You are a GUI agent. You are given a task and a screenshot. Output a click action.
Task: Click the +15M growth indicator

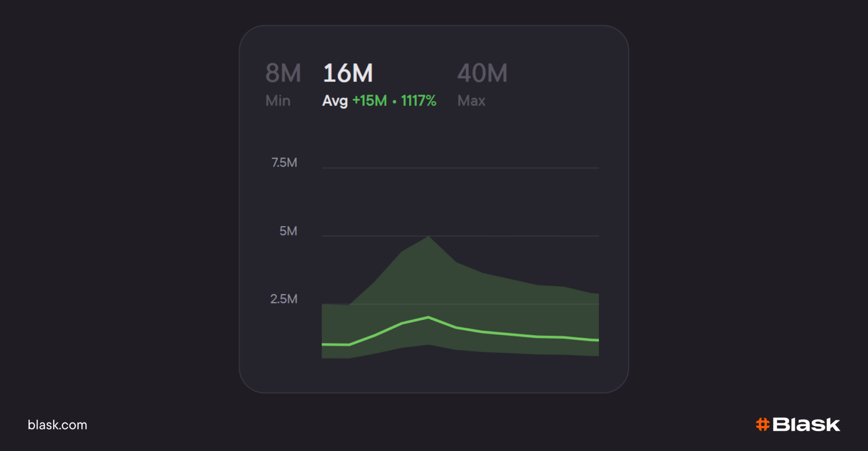(x=370, y=101)
